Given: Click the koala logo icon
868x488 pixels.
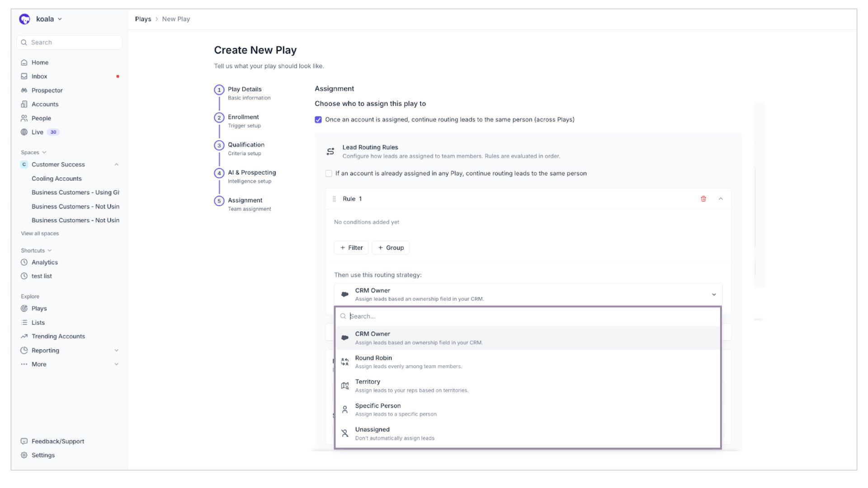Looking at the screenshot, I should (24, 19).
